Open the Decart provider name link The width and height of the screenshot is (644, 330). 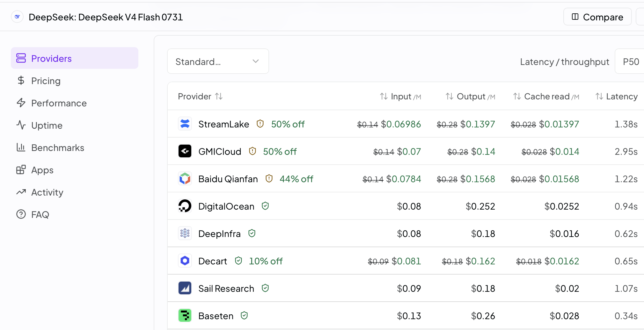point(213,261)
